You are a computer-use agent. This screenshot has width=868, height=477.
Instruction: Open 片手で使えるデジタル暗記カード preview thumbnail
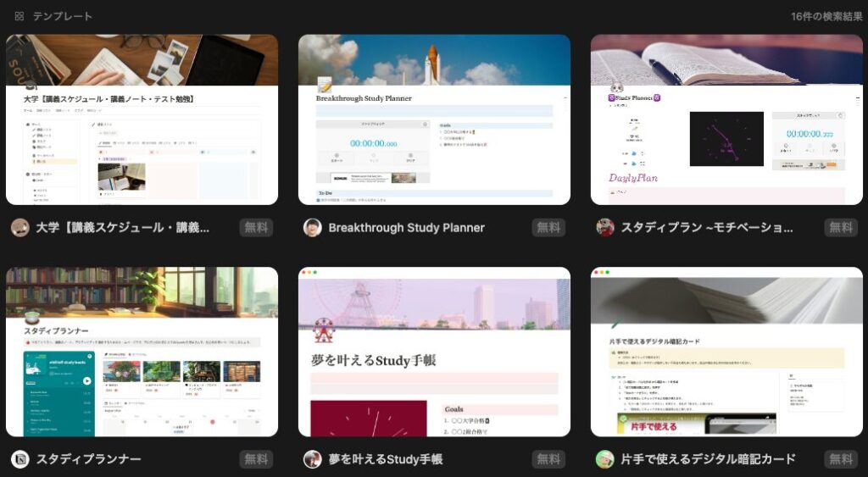tap(726, 352)
